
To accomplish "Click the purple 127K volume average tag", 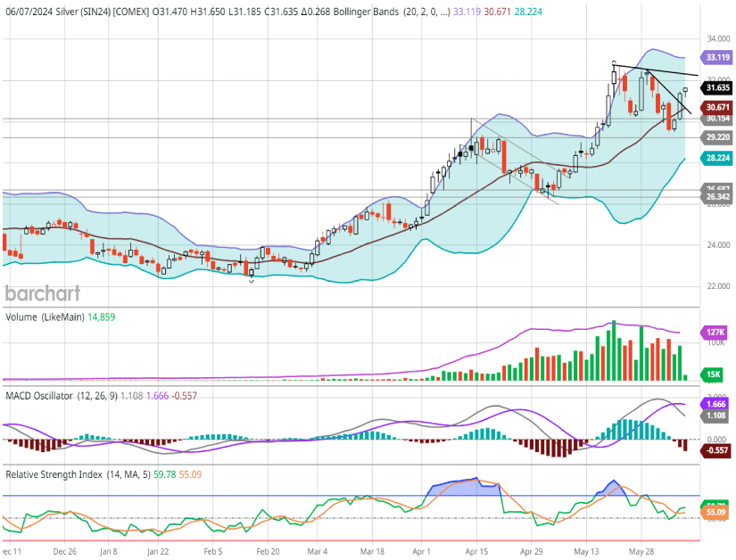I will click(x=717, y=330).
